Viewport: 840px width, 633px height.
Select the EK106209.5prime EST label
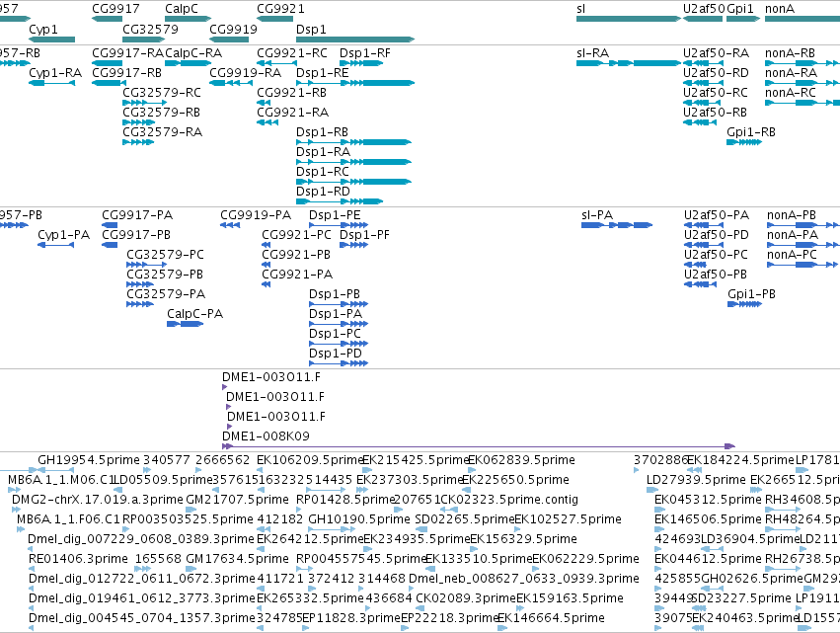pyautogui.click(x=310, y=460)
